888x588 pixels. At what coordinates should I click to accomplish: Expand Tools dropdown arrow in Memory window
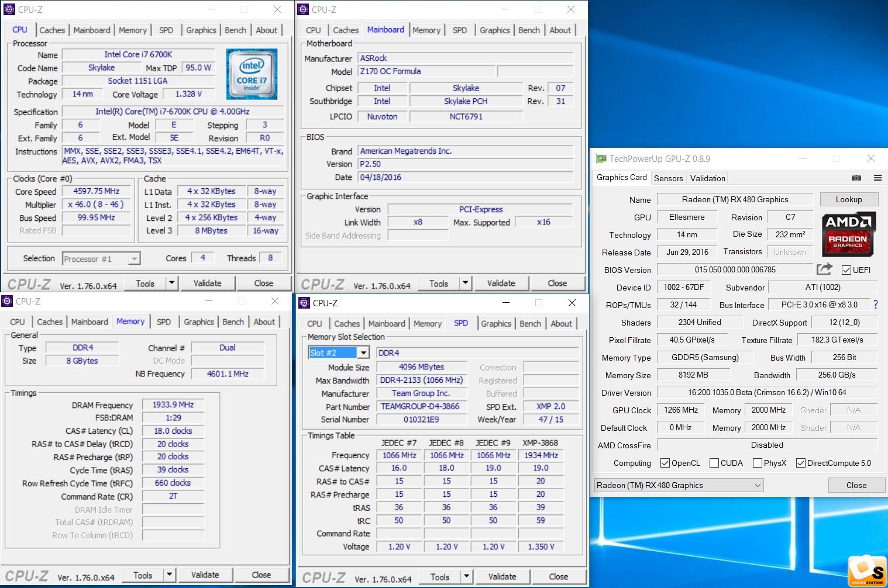pos(169,575)
